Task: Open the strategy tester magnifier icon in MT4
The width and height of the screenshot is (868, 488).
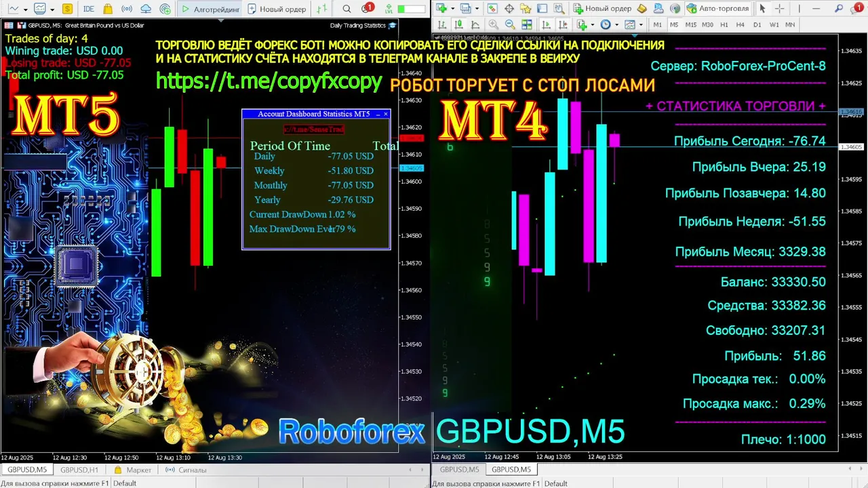Action: coord(559,8)
